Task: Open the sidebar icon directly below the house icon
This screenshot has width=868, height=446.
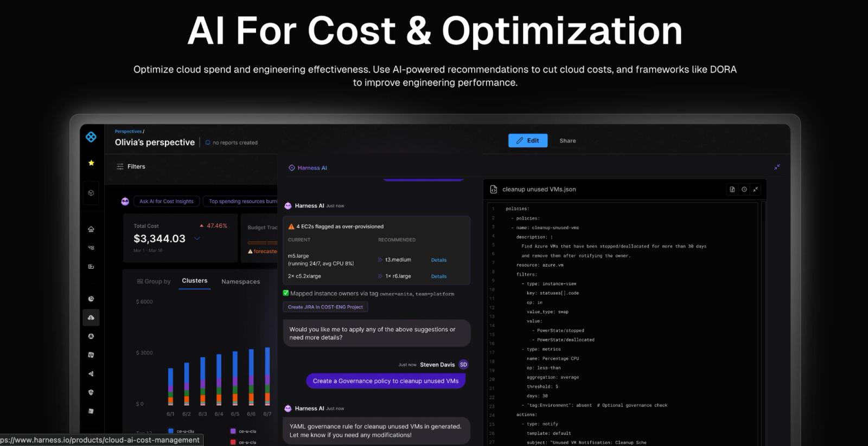Action: [91, 248]
